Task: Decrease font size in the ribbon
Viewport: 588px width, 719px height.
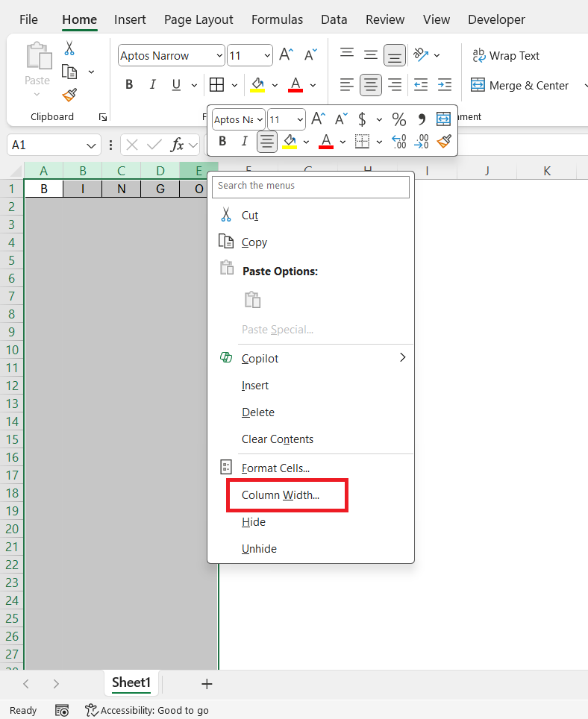Action: click(310, 55)
